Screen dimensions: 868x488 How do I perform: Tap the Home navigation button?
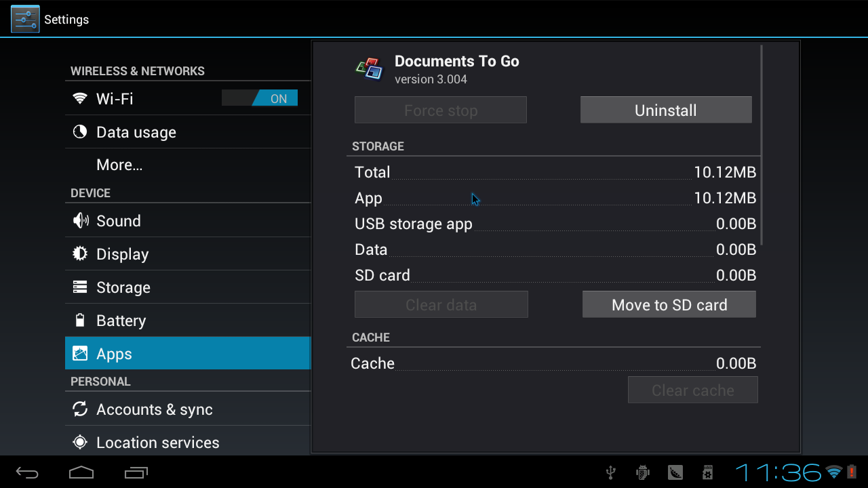coord(81,472)
